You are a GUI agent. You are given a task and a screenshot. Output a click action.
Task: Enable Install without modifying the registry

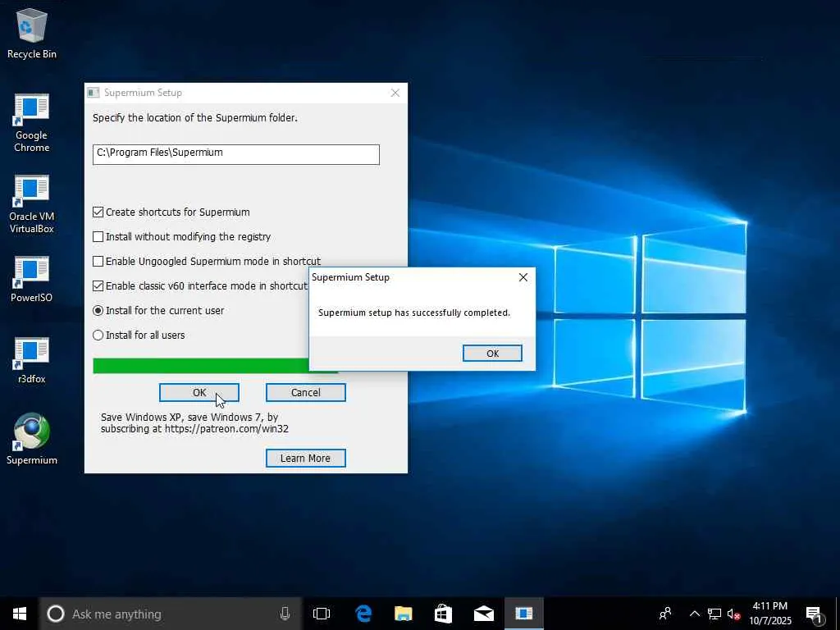pyautogui.click(x=98, y=237)
